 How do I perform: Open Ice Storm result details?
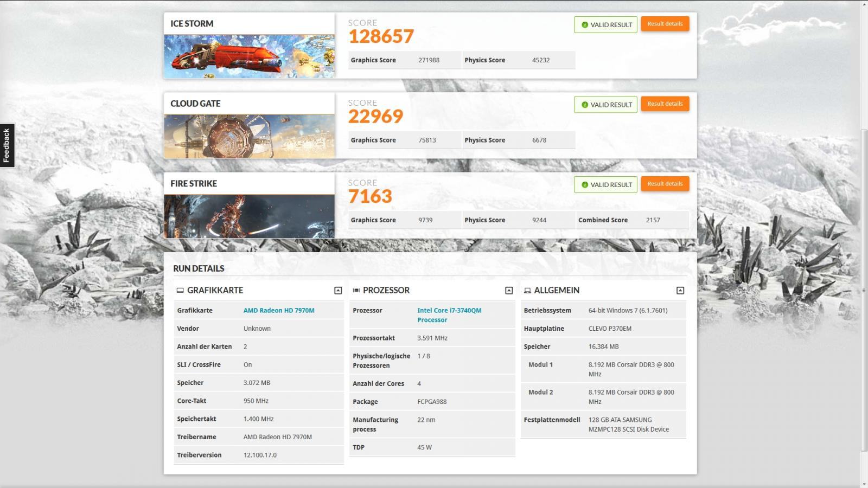click(665, 24)
